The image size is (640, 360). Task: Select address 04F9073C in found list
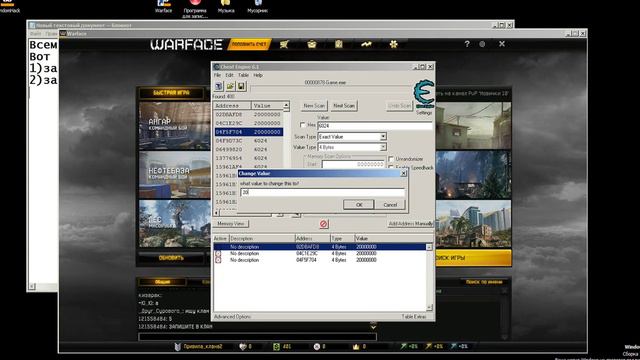pyautogui.click(x=248, y=141)
